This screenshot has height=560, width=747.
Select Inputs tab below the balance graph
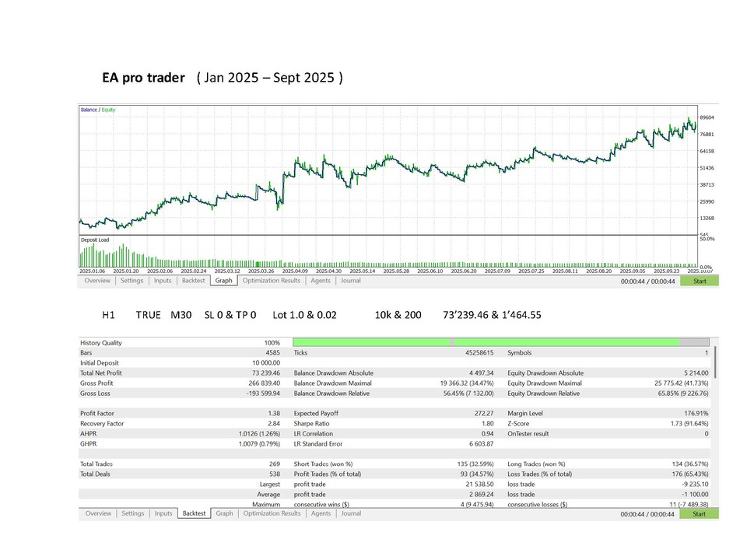[x=163, y=281]
